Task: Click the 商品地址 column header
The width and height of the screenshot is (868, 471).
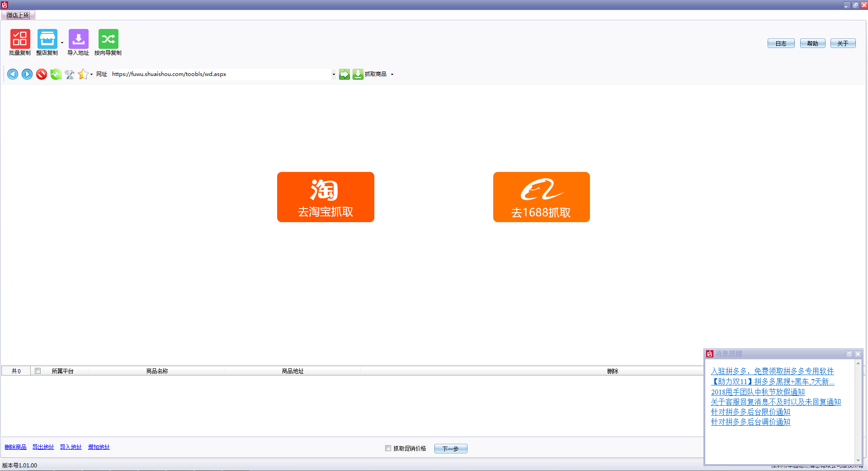Action: 292,371
